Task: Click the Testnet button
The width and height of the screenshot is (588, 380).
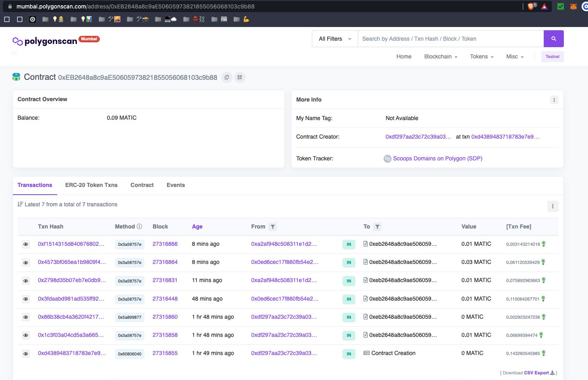Action: [552, 56]
